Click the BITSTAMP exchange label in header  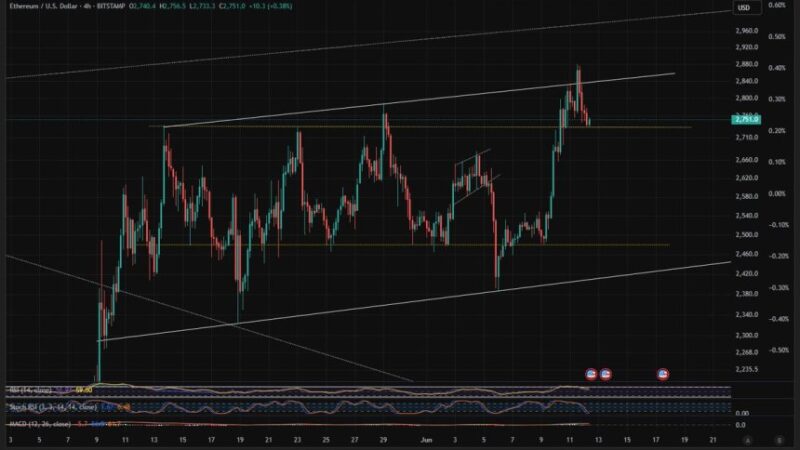coord(109,6)
